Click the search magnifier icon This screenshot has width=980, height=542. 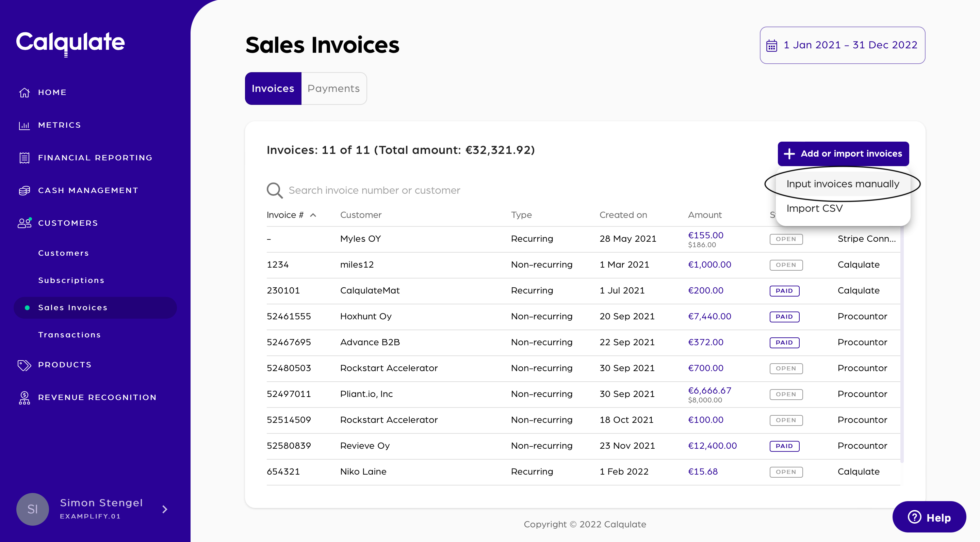pos(274,190)
